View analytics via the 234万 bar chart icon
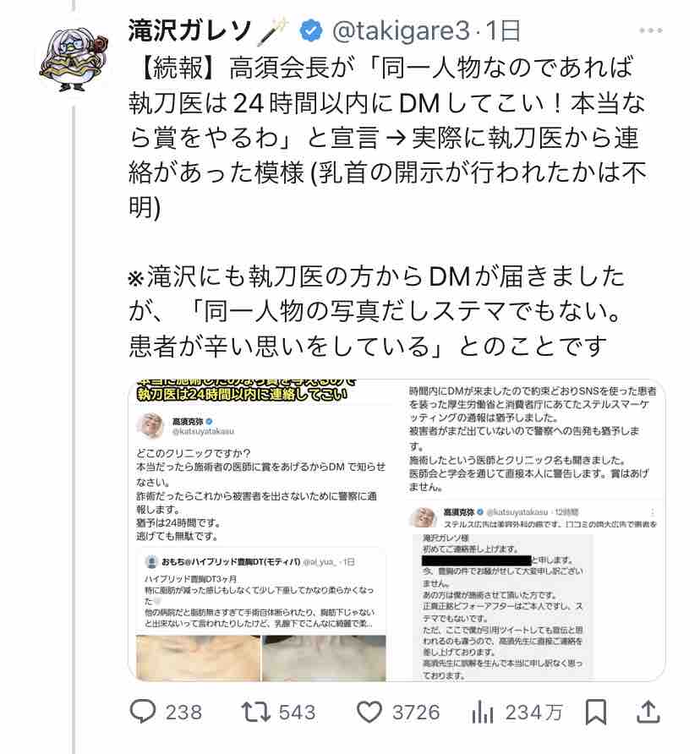 coord(483,713)
